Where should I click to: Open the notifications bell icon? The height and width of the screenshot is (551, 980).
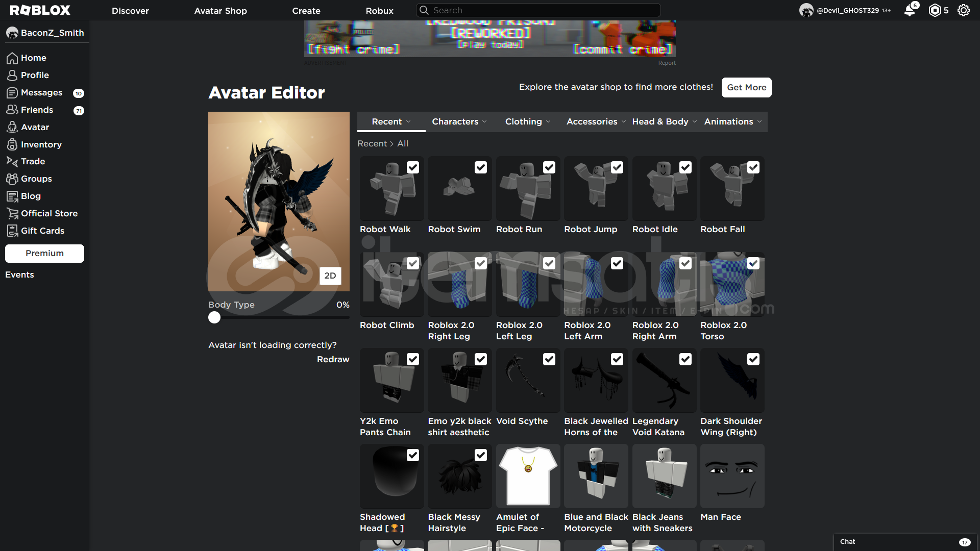tap(910, 10)
